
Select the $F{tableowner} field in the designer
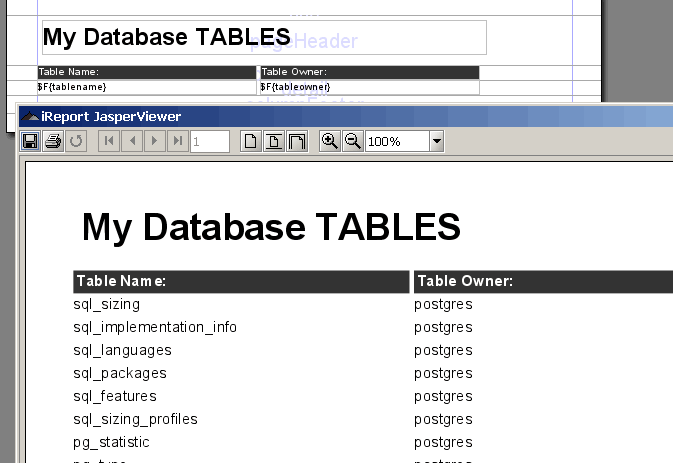(x=370, y=87)
